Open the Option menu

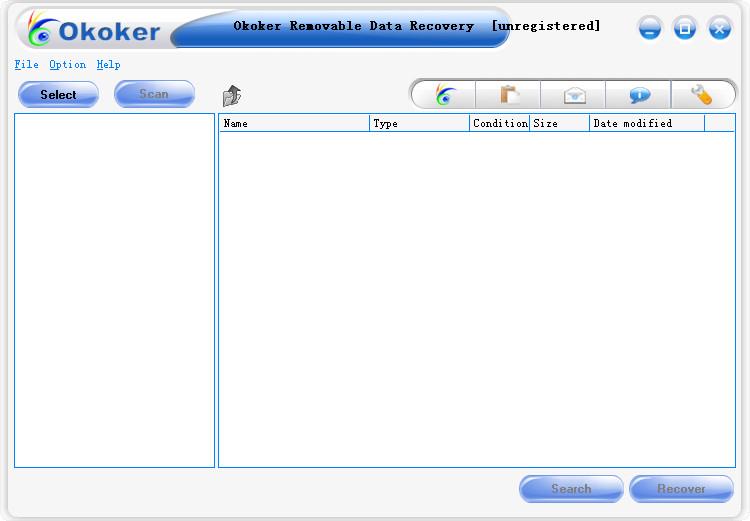click(67, 65)
